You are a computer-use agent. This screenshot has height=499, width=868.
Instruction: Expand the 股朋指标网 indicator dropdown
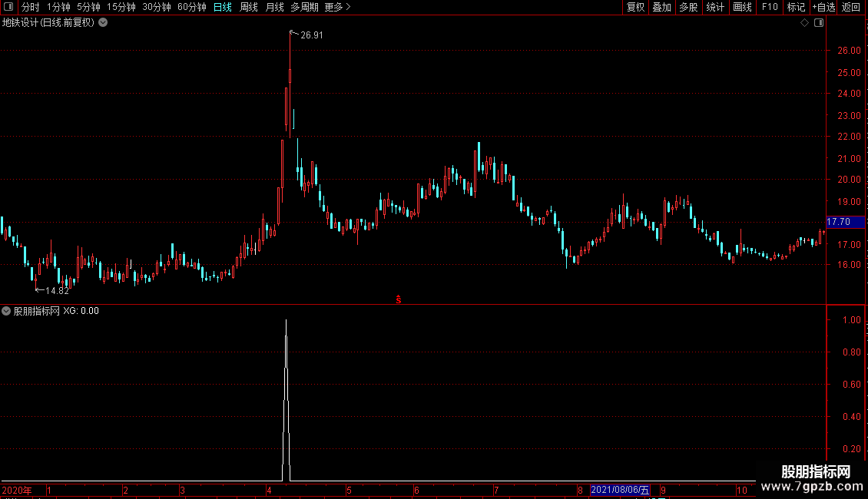coord(6,311)
